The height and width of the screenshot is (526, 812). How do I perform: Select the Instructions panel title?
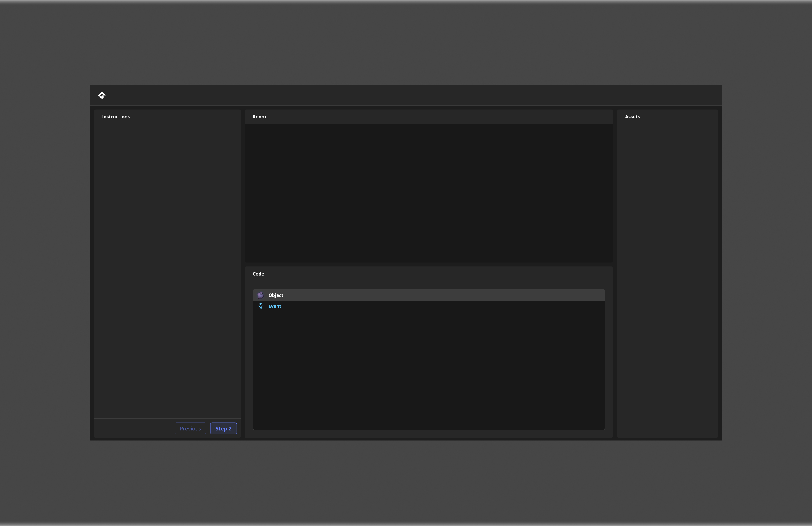[116, 116]
